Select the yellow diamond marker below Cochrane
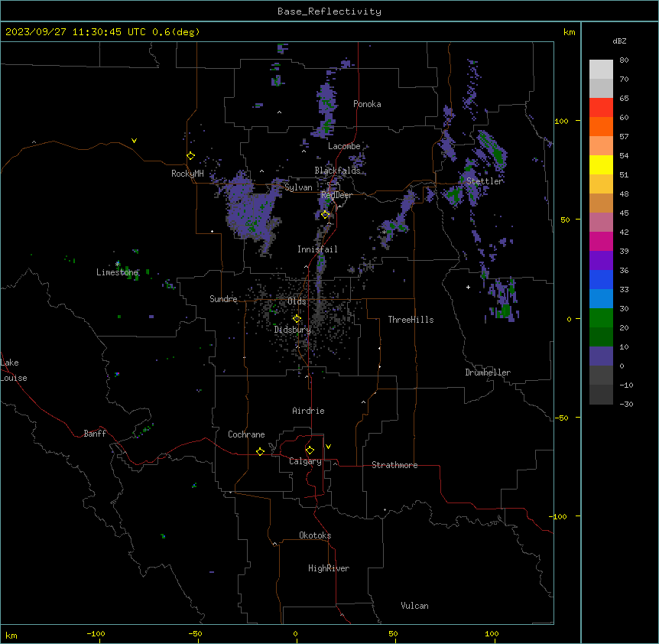 (260, 451)
